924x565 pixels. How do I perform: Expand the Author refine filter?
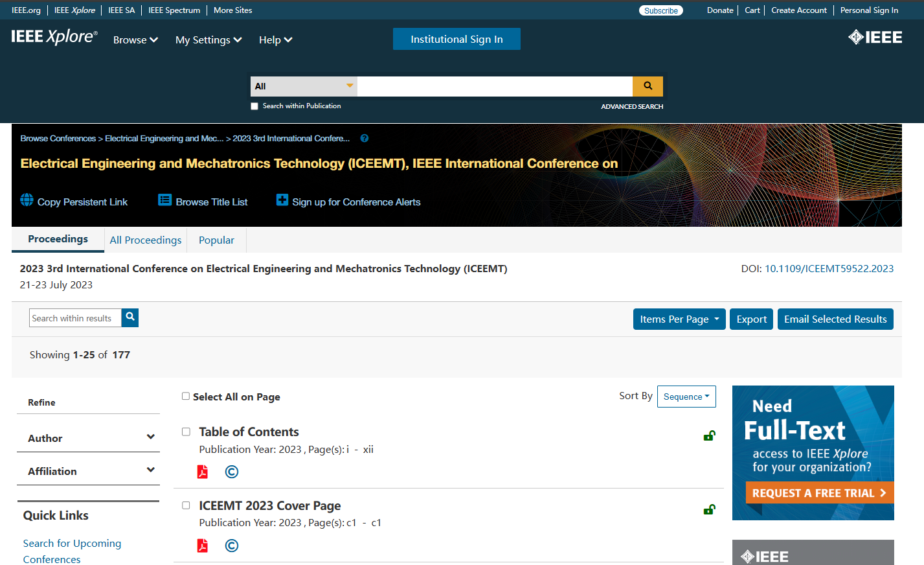pos(88,438)
